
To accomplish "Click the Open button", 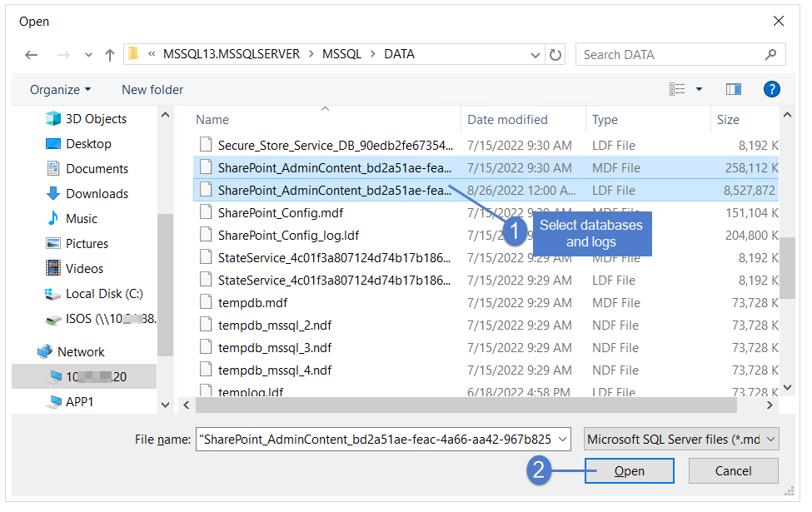I will coord(630,470).
